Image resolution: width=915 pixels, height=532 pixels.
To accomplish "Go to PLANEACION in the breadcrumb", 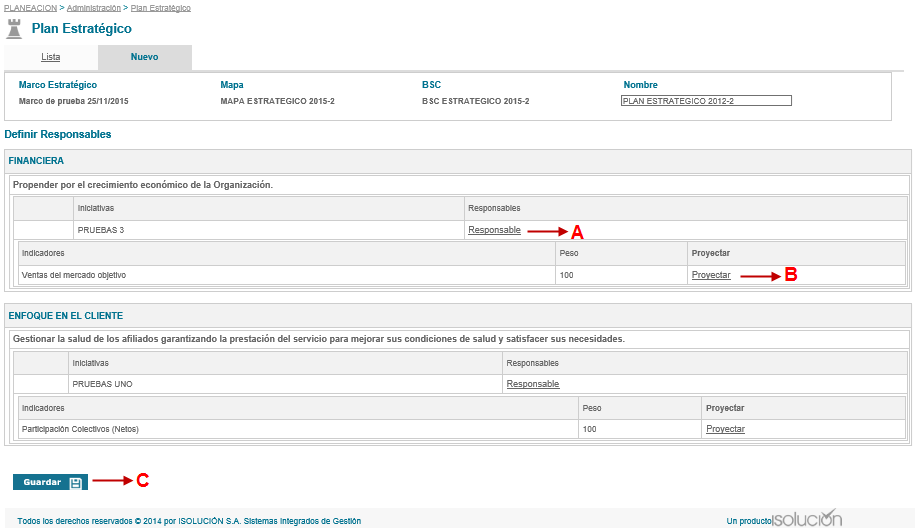I will (x=30, y=8).
